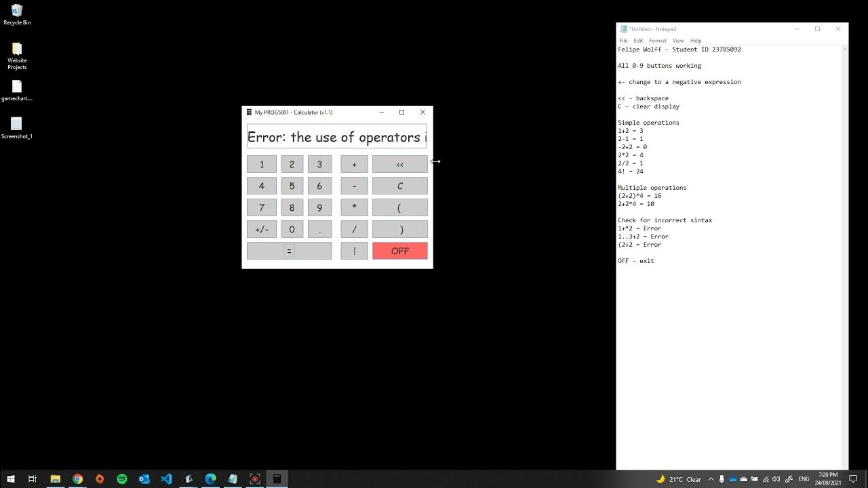Click Notepad vertical scrollbar up arrow
The height and width of the screenshot is (488, 868).
coord(844,49)
